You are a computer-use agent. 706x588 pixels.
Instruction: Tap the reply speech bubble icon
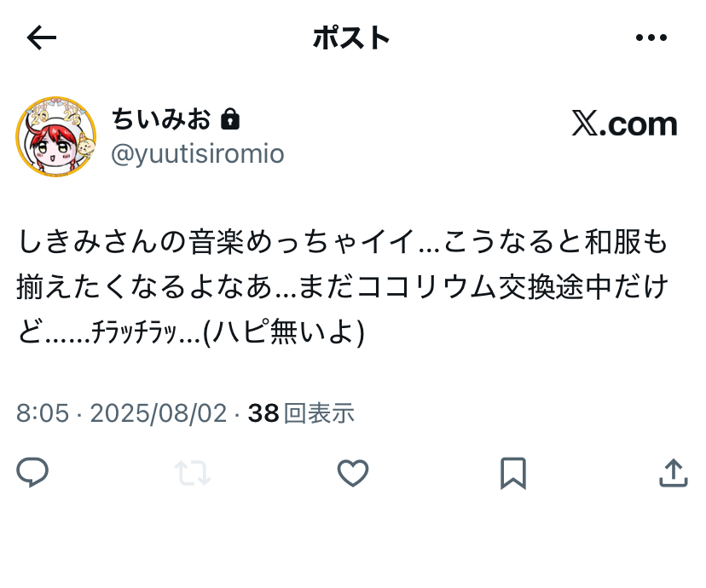32,472
